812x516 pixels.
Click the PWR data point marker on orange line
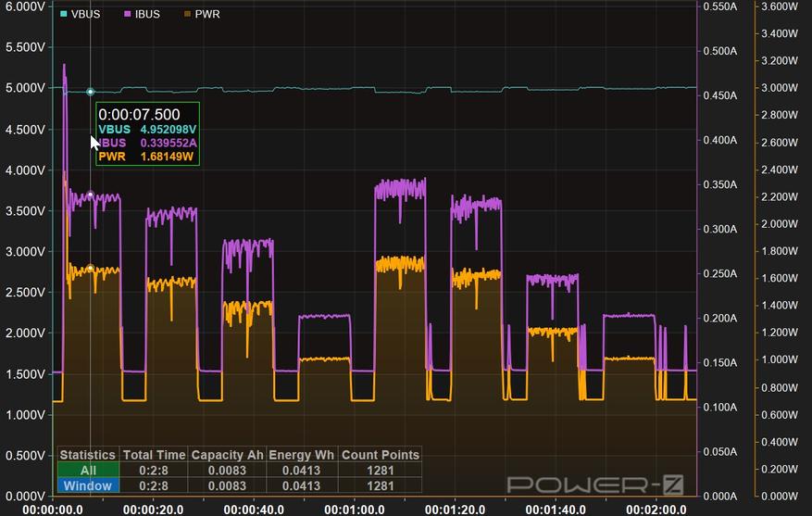pyautogui.click(x=90, y=269)
